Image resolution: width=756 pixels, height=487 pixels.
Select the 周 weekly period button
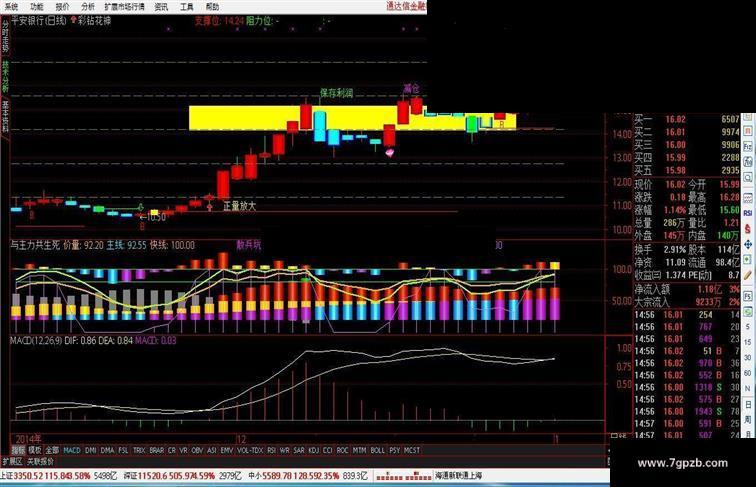(748, 419)
